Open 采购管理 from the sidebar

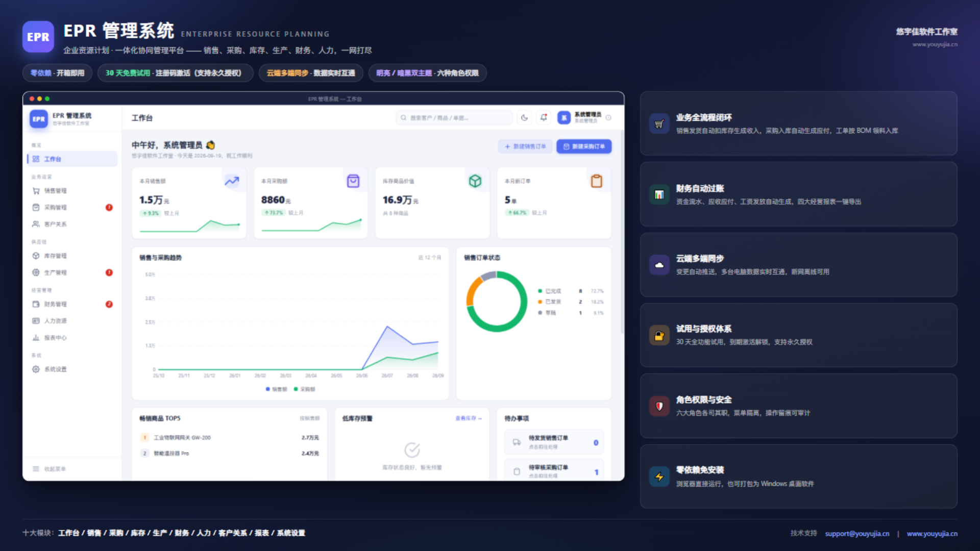[x=72, y=208]
